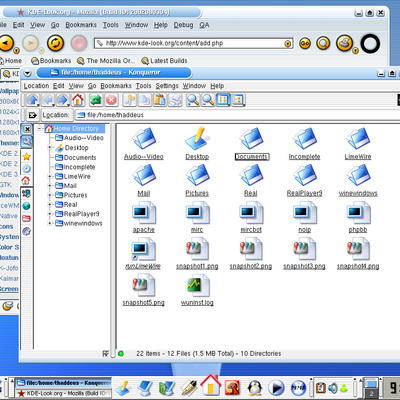Click the klipper clipboard icon in system tray
Screen dimensions: 400x400
pos(321,388)
